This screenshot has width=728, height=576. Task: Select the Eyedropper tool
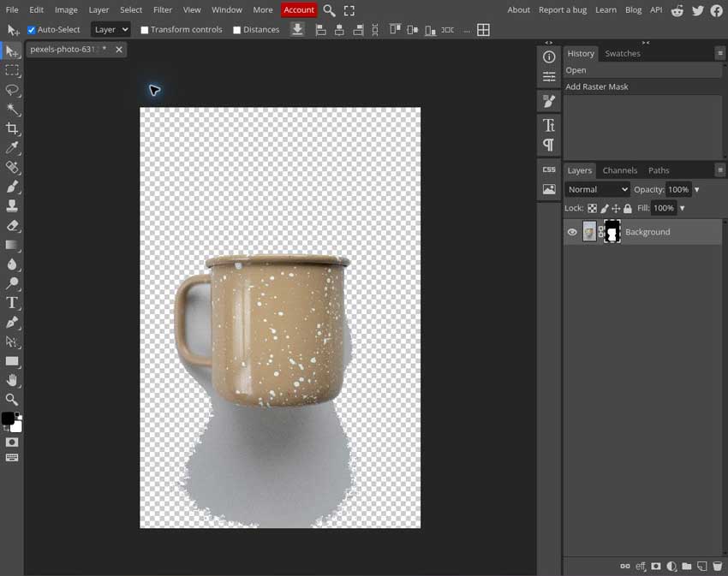(12, 147)
